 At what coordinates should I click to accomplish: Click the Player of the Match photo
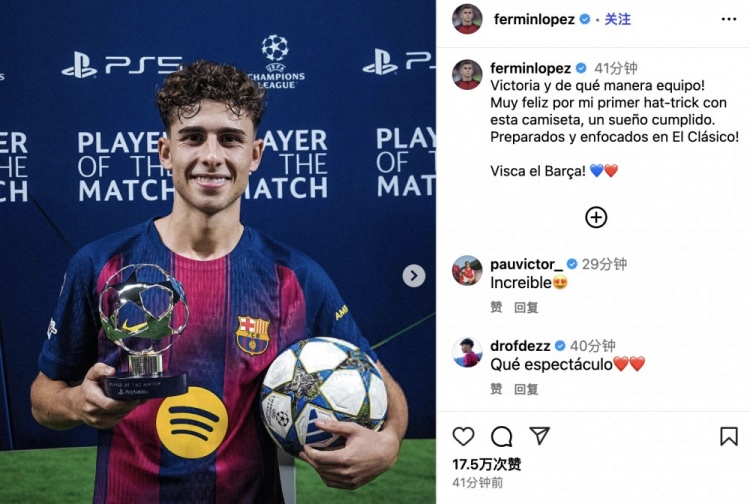pyautogui.click(x=217, y=250)
